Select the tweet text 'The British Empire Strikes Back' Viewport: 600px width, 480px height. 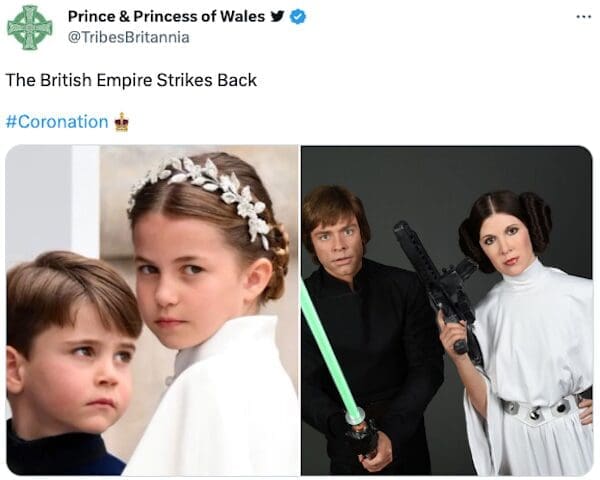pos(131,80)
